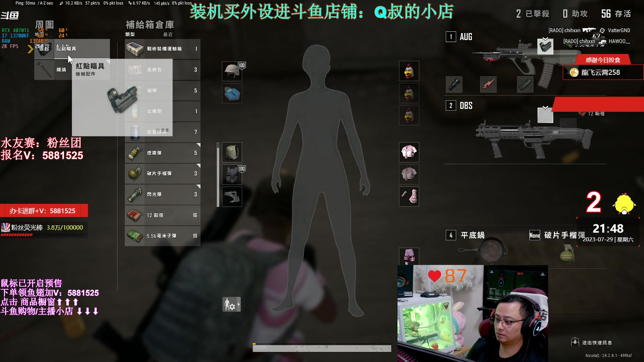Click the black gloves slot
This screenshot has height=362, width=644.
[x=232, y=197]
